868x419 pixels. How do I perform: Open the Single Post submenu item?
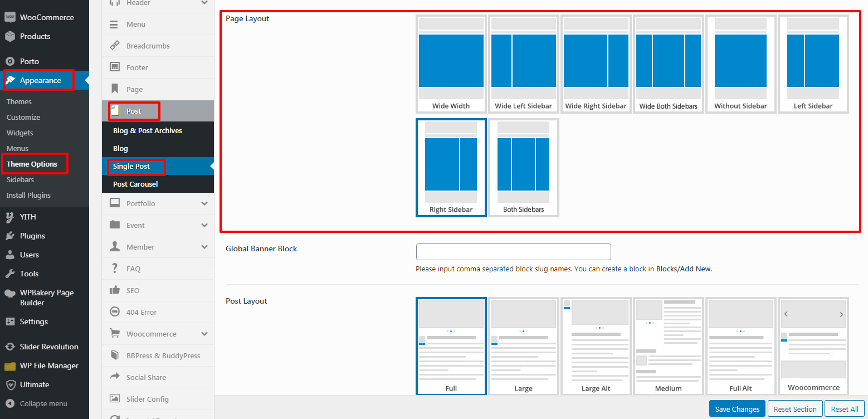click(131, 166)
